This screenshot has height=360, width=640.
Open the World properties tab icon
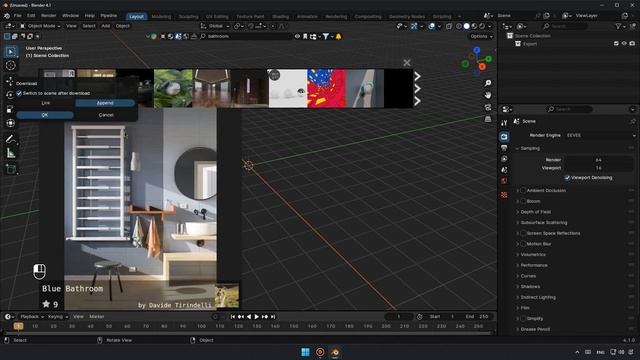[x=504, y=181]
